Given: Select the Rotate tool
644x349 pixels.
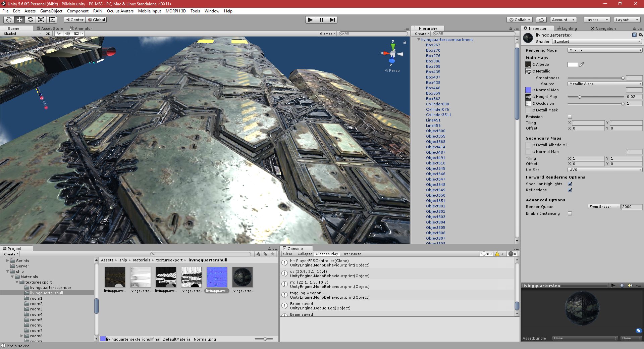Looking at the screenshot, I should pyautogui.click(x=31, y=20).
